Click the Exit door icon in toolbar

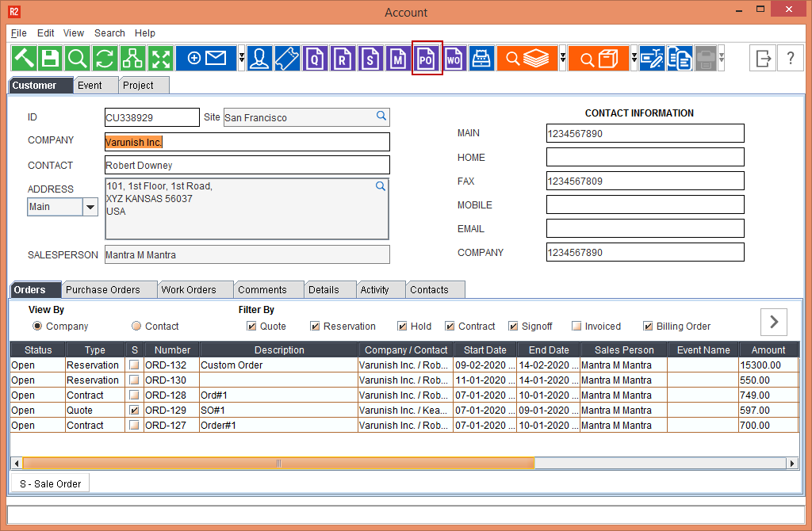coord(763,59)
